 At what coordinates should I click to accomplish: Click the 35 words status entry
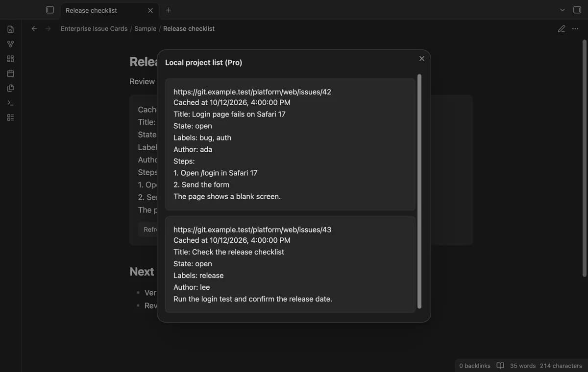[523, 366]
